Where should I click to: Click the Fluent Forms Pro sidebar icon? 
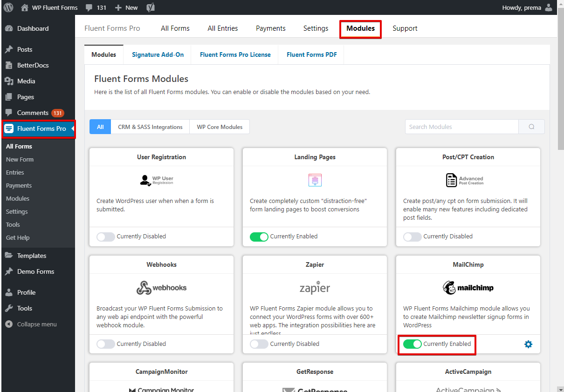pos(9,128)
